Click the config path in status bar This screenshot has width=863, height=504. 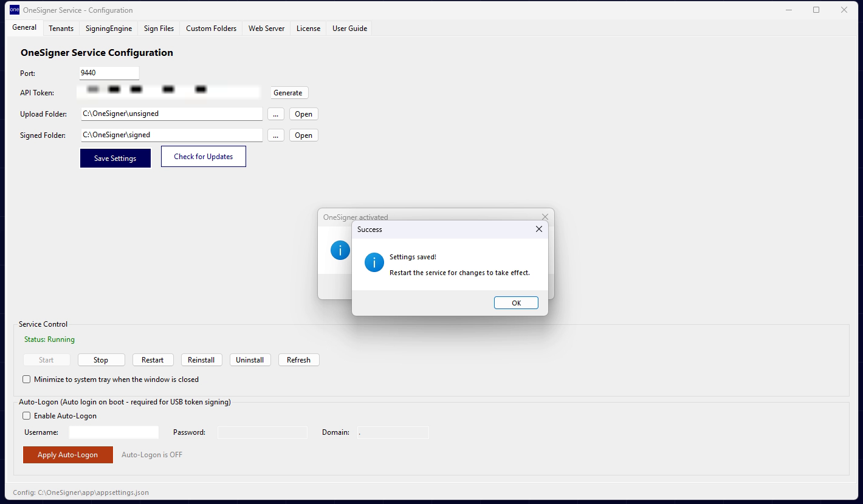pos(81,492)
